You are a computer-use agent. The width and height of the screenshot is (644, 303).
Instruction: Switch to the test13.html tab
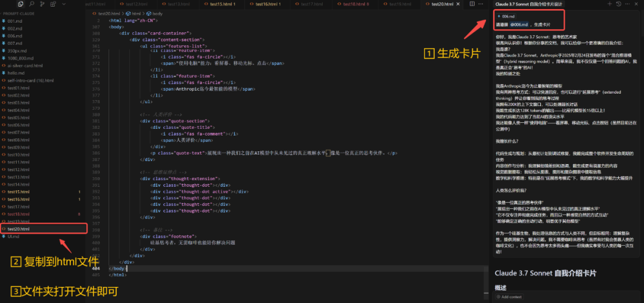[x=178, y=4]
